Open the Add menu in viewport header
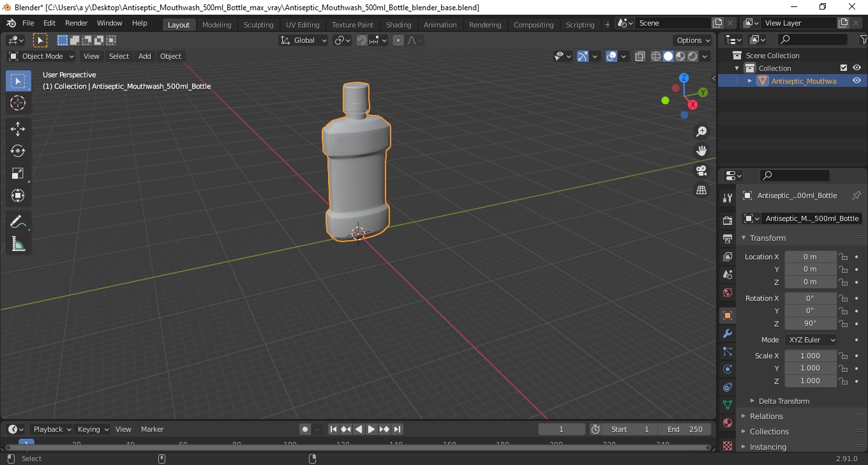This screenshot has height=465, width=868. [145, 56]
